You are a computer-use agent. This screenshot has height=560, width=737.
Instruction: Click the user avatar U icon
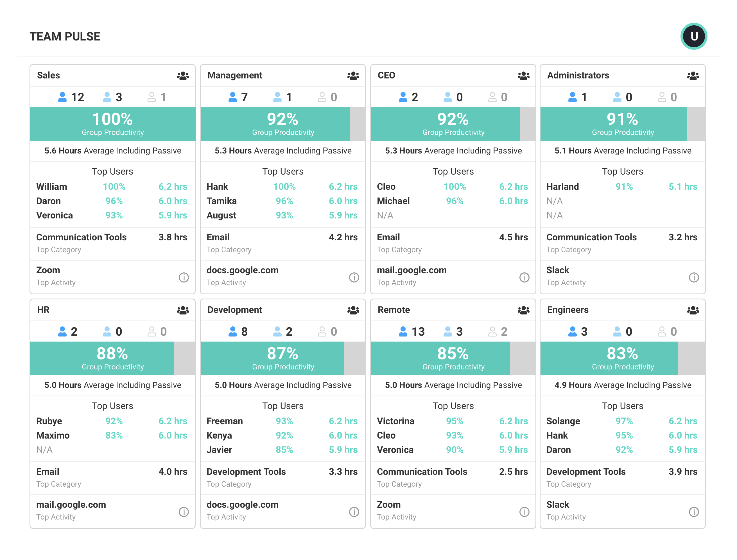coord(693,36)
